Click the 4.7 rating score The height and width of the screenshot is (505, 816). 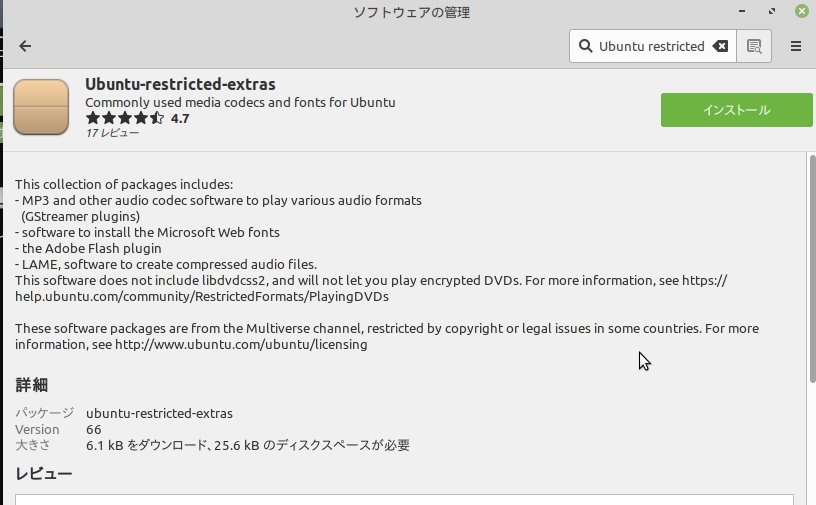coord(180,119)
